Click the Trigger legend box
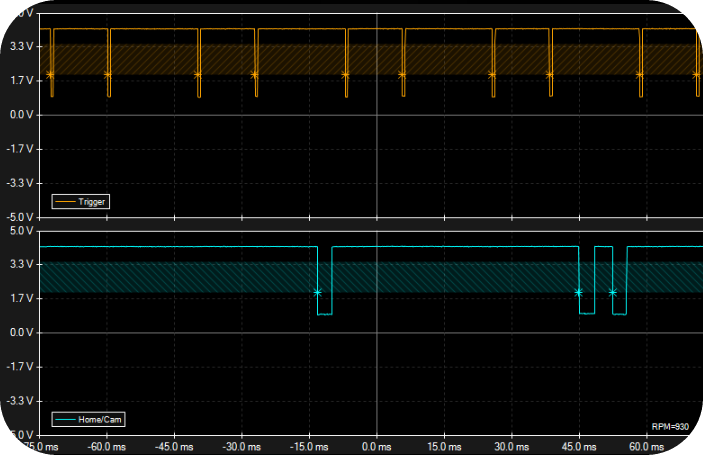Image resolution: width=703 pixels, height=455 pixels. (x=81, y=202)
